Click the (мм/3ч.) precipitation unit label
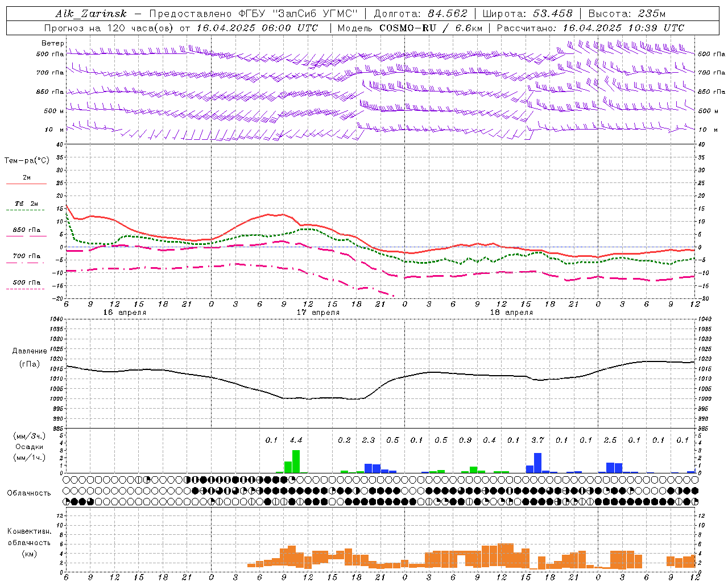 [30, 436]
